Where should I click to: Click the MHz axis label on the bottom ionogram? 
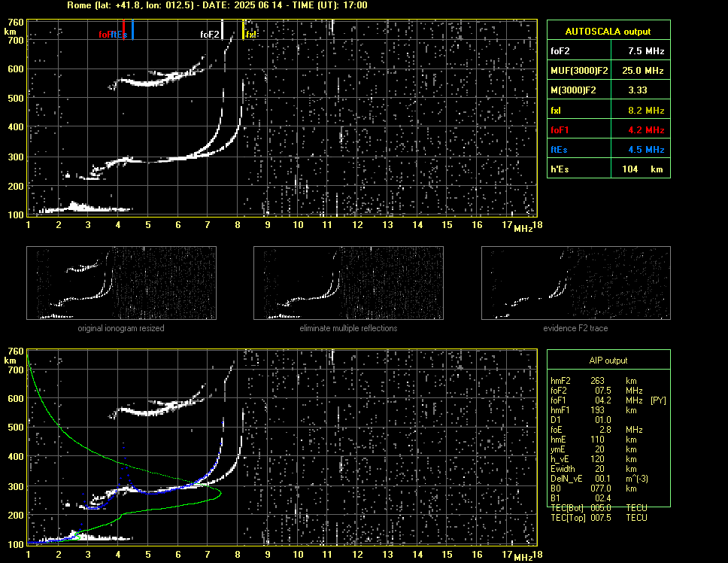[x=523, y=557]
